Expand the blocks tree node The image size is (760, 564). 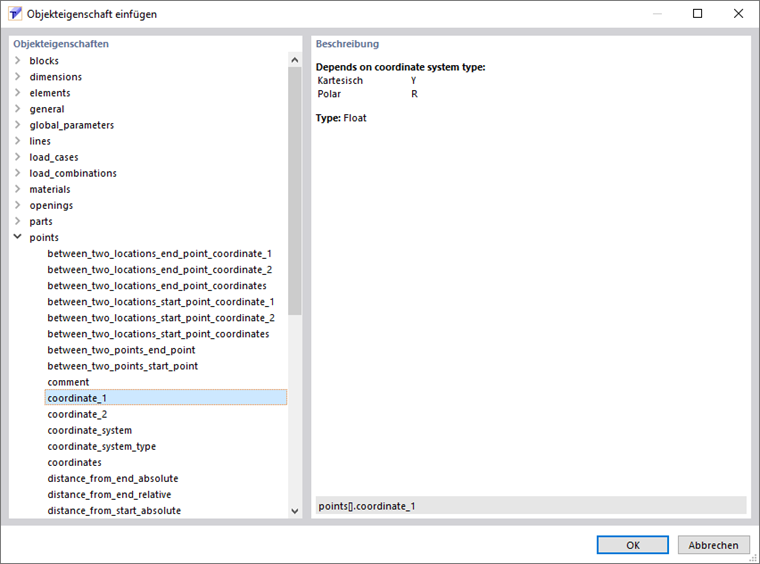(18, 61)
